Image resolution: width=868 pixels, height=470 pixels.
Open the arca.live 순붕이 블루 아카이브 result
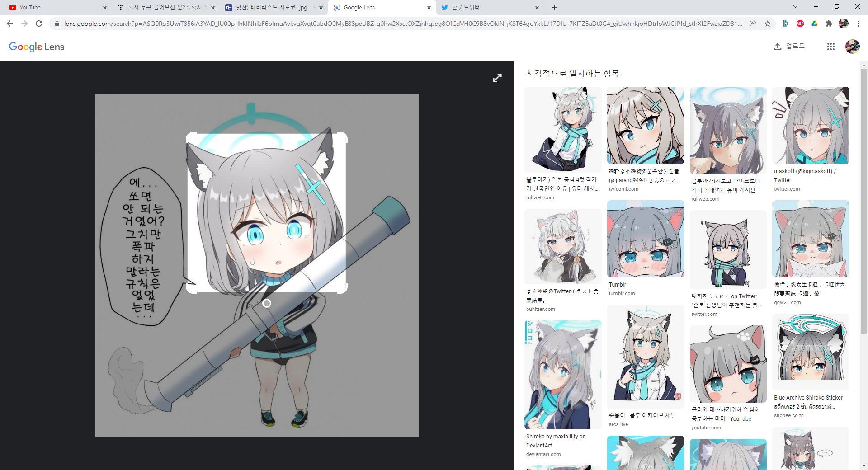(642, 415)
